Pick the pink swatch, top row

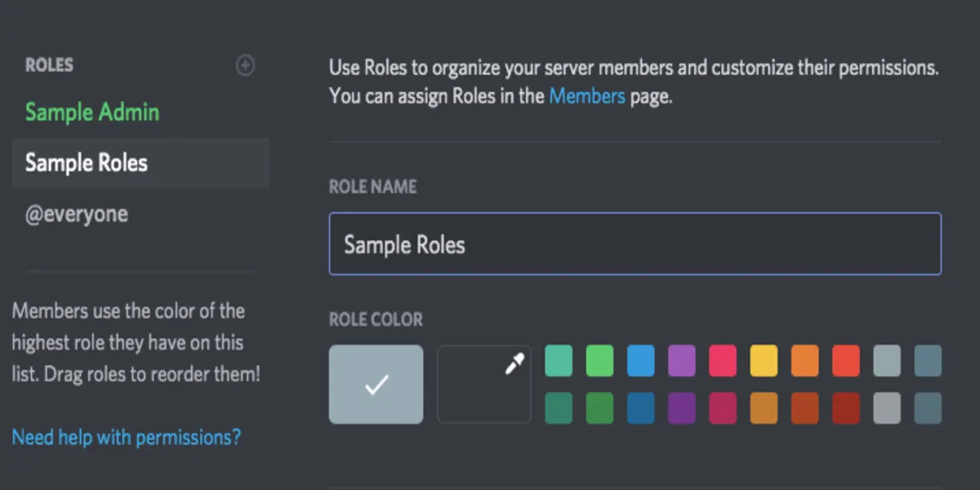click(723, 360)
